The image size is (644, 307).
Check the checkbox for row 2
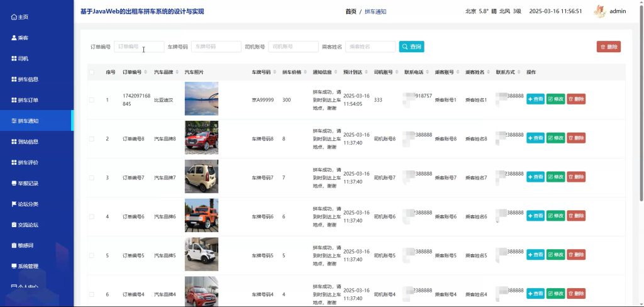tap(92, 139)
